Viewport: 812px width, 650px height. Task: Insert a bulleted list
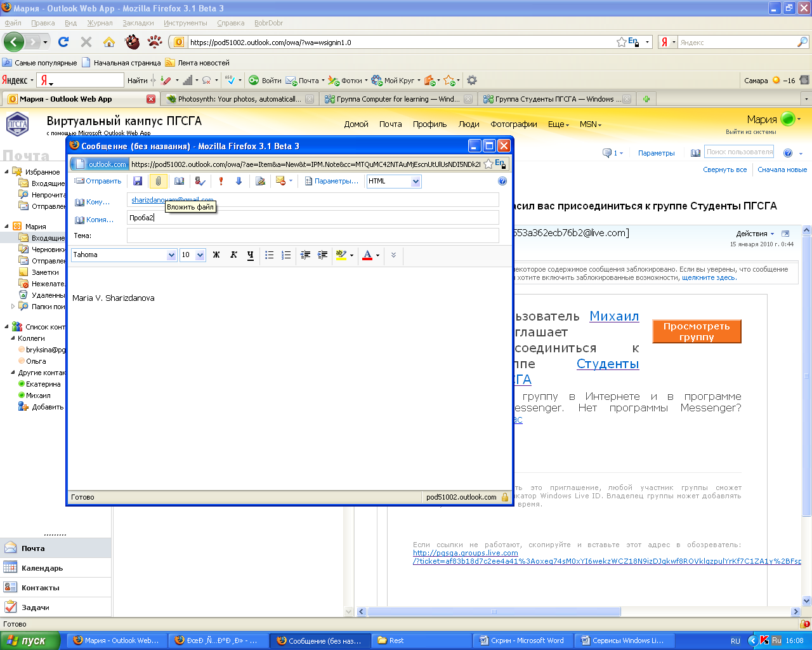[x=269, y=255]
